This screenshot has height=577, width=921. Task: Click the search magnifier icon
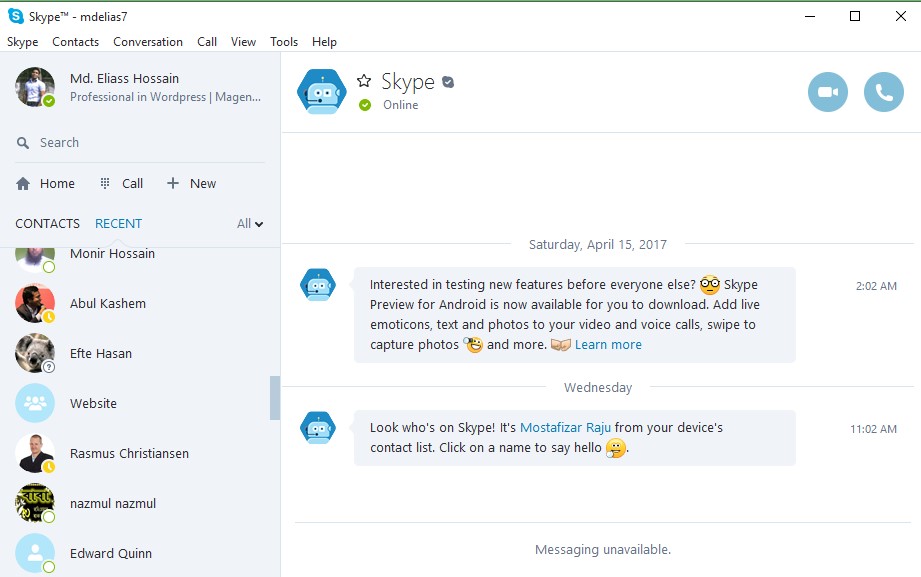tap(23, 143)
